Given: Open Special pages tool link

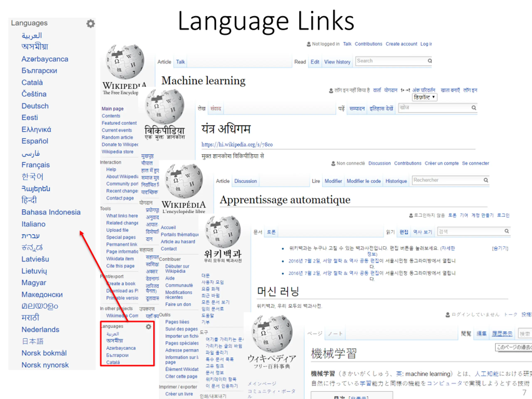Looking at the screenshot, I should click(x=121, y=237).
